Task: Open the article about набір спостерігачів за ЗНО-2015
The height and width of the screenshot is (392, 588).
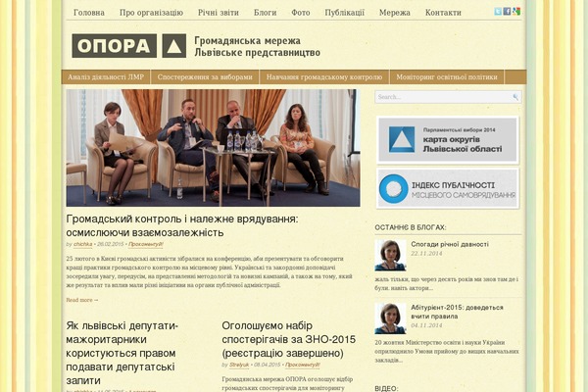Action: click(x=288, y=339)
